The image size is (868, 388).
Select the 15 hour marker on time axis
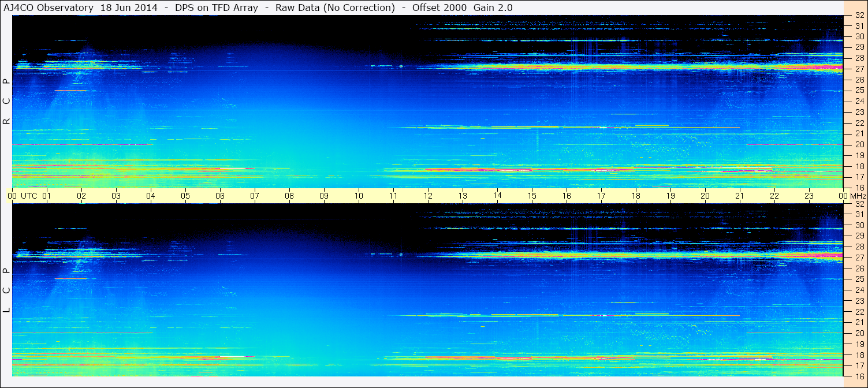532,196
